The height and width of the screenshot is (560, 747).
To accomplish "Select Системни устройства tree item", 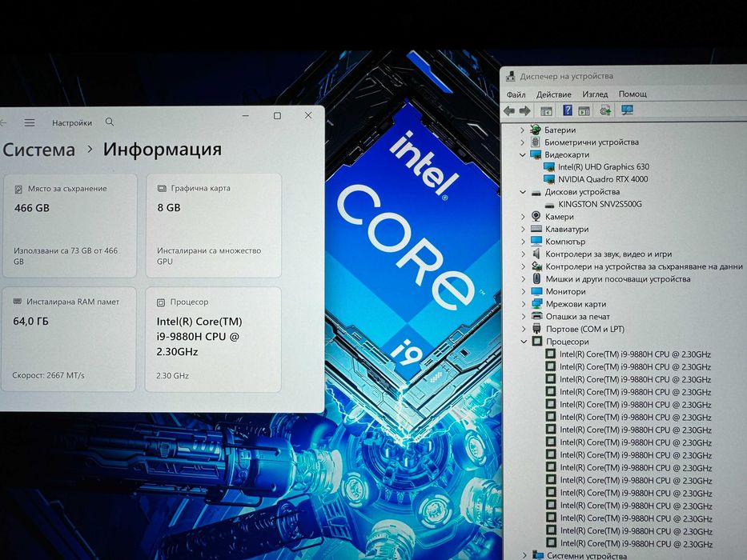I will coord(586,555).
